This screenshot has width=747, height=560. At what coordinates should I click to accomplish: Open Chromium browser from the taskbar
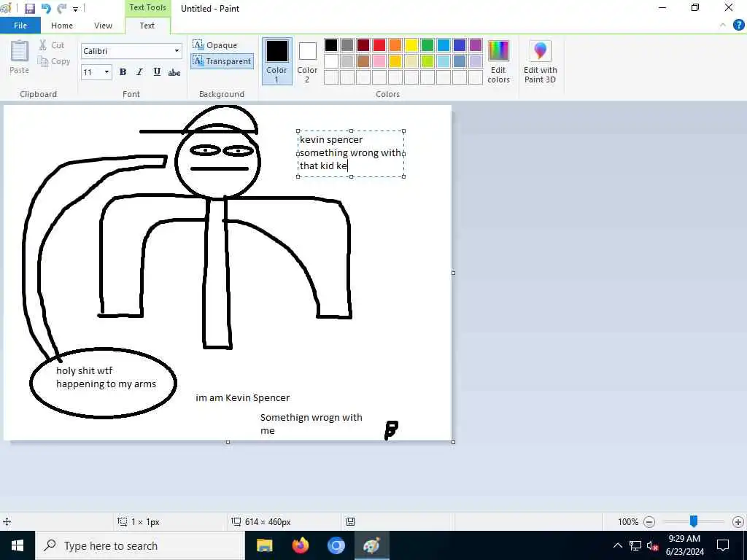point(336,545)
